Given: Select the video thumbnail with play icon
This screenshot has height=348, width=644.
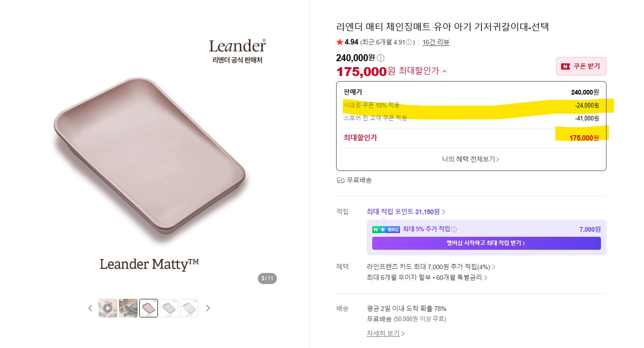Looking at the screenshot, I should coord(108,308).
